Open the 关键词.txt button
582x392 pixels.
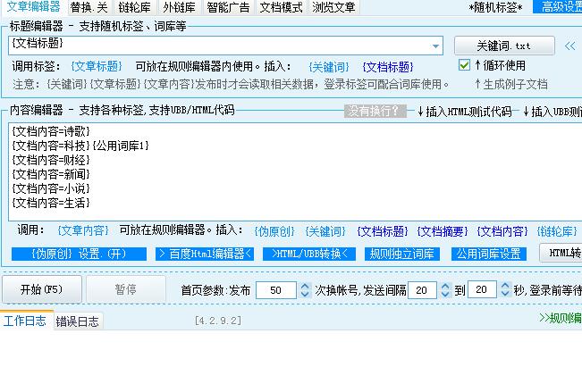coord(503,45)
